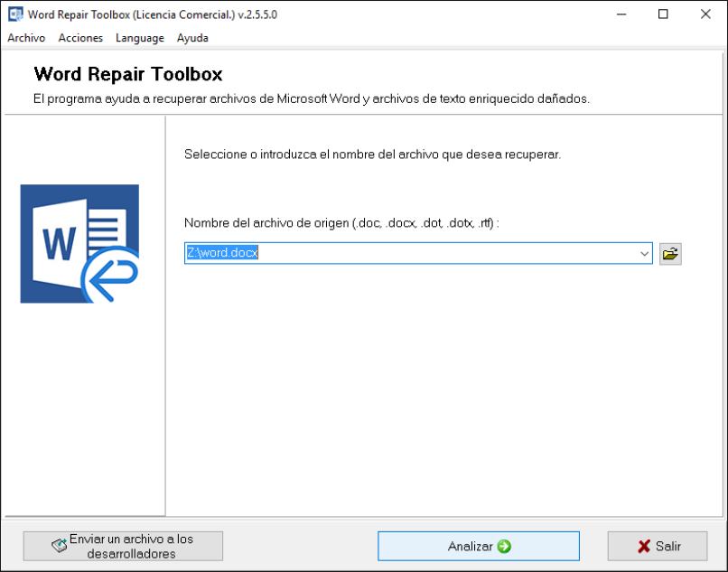Screen dimensions: 728x572
Task: Click the Word Repair Toolbox heading
Action: tap(131, 74)
